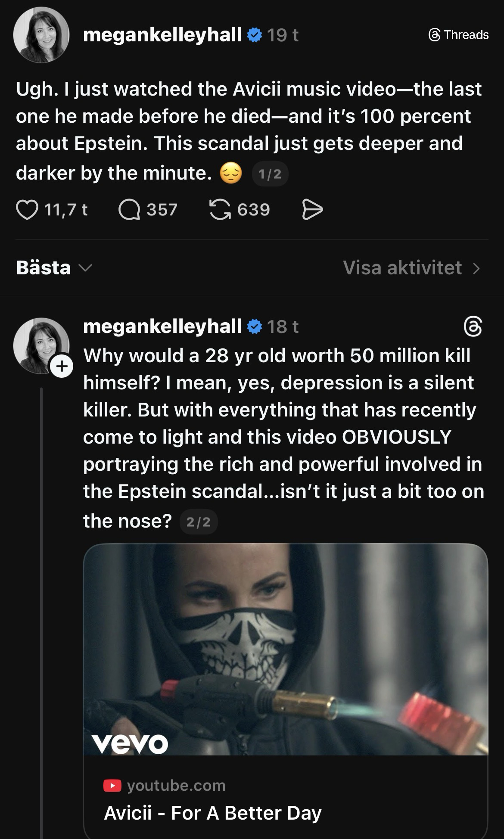Tap verified badge on reply username
This screenshot has width=504, height=839.
(x=255, y=326)
